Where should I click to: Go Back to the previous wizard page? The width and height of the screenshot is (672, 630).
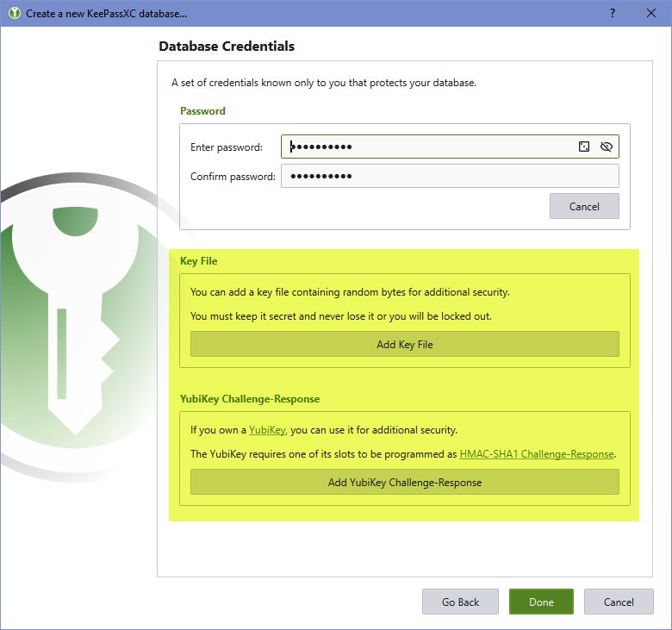click(x=460, y=602)
